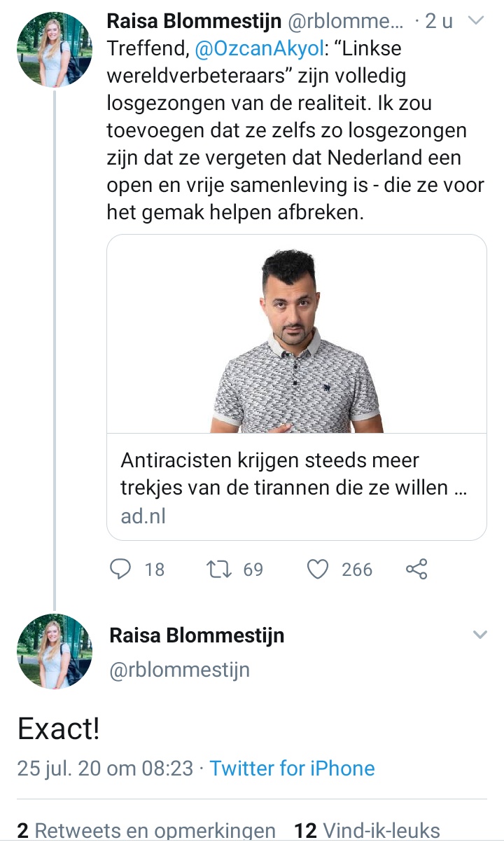Open the top tweet's chevron menu

coord(475,21)
